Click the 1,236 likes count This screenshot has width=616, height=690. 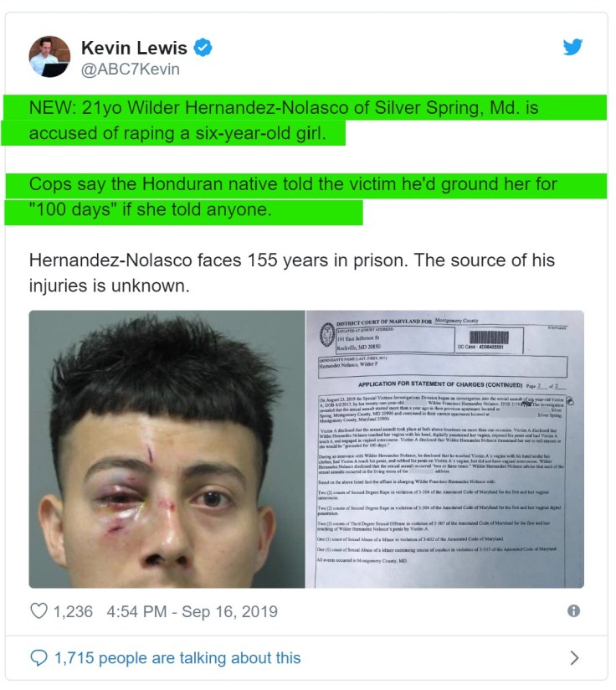pyautogui.click(x=73, y=611)
